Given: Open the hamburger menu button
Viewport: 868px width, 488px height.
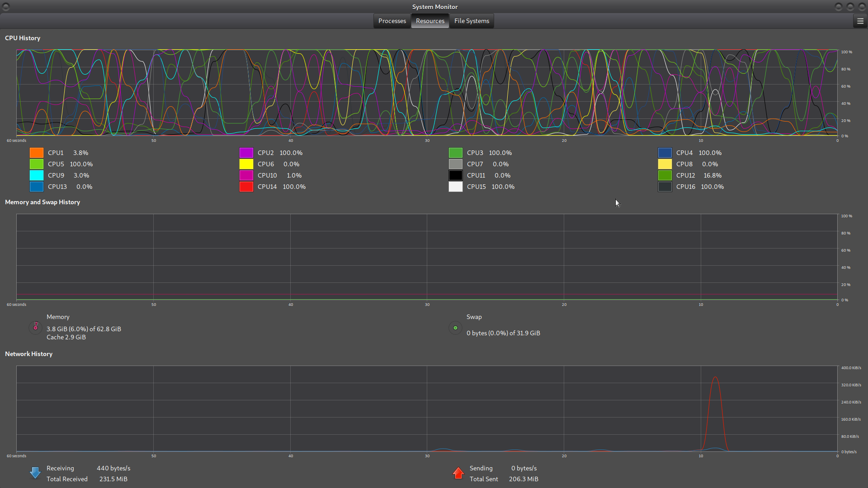Looking at the screenshot, I should 860,21.
